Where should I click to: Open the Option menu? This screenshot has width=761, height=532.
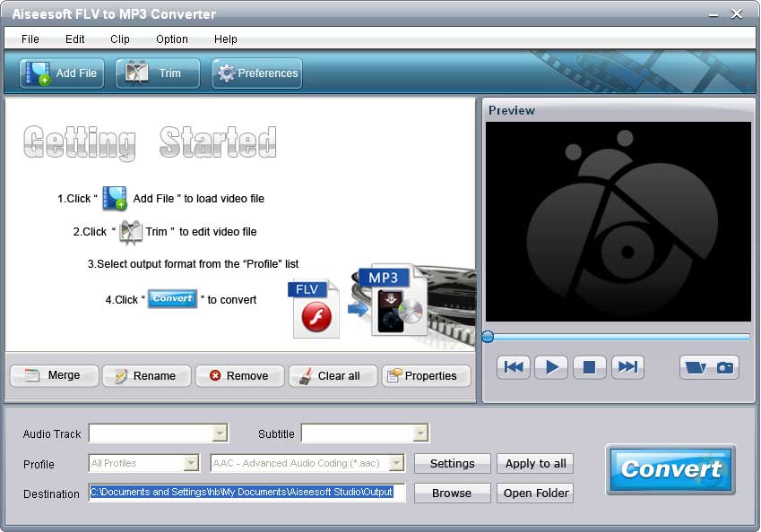pyautogui.click(x=171, y=39)
